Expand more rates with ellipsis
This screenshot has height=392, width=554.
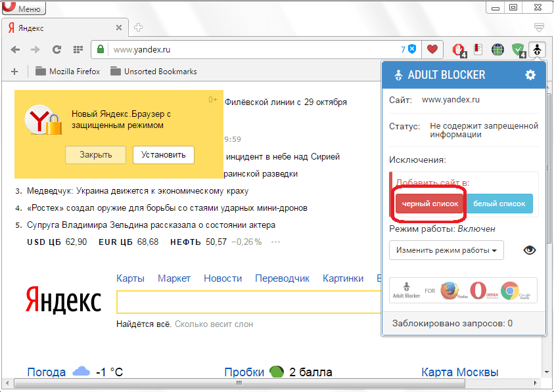(275, 242)
